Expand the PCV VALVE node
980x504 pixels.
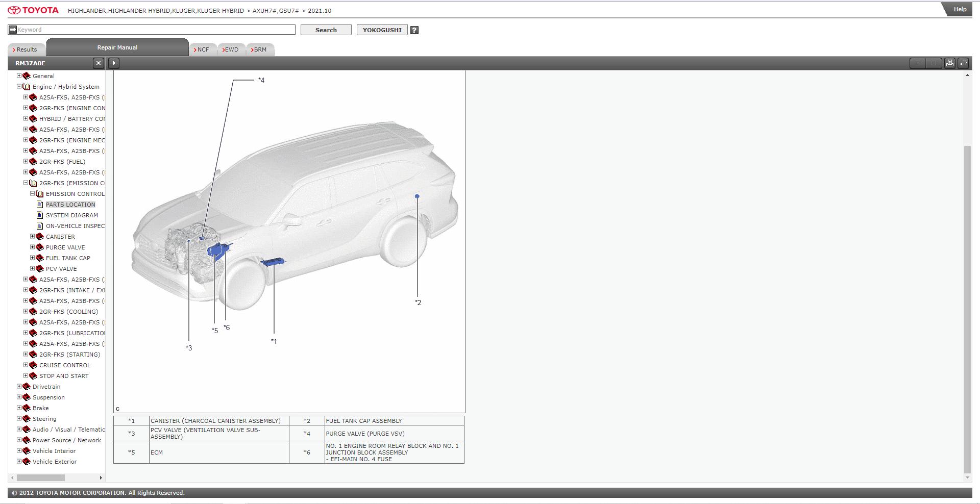[33, 268]
